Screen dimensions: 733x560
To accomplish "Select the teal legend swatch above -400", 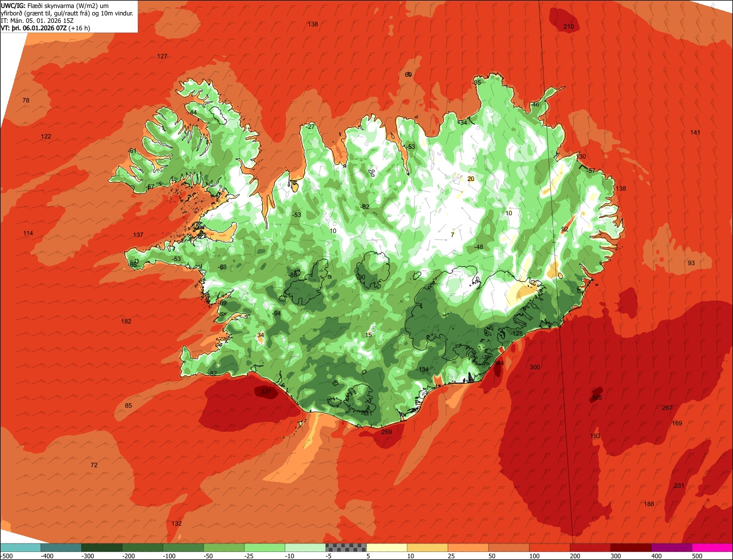I will [61, 547].
